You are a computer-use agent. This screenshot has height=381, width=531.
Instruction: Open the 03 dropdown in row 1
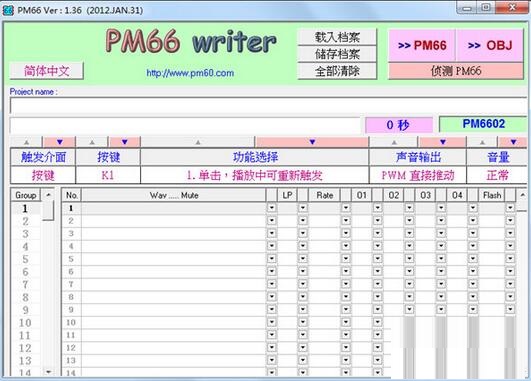441,208
